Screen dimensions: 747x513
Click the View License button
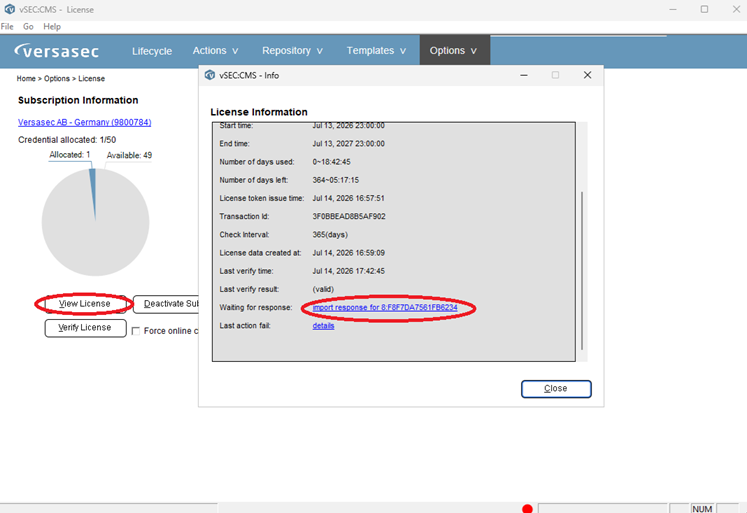(x=85, y=304)
